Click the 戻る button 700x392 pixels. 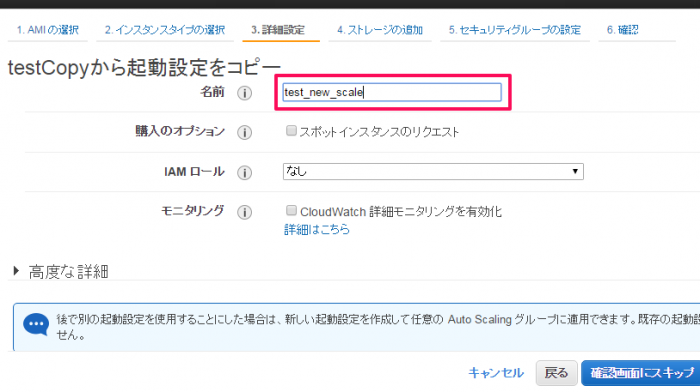tap(556, 373)
